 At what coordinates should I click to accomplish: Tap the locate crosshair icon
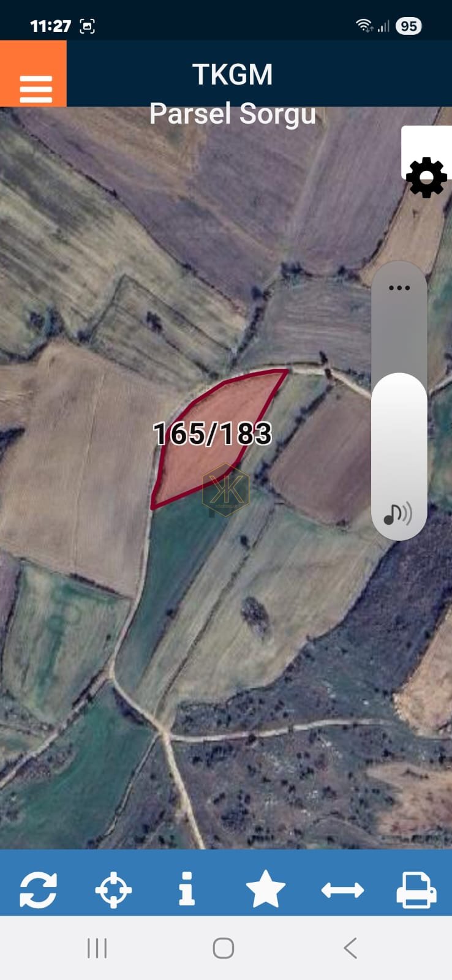click(x=113, y=890)
